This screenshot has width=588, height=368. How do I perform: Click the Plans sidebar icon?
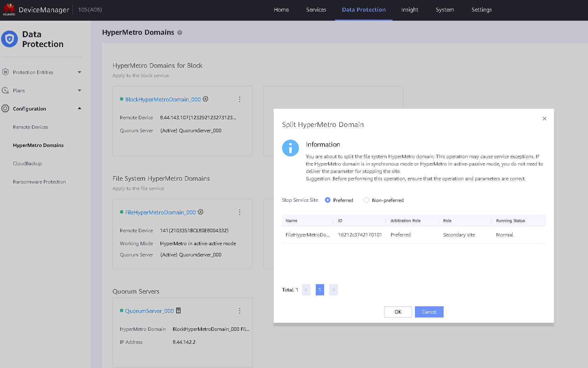click(5, 90)
